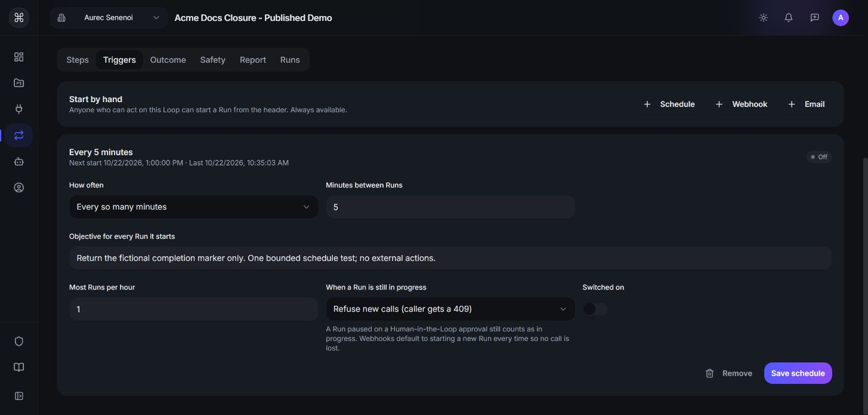Click Save schedule button
Viewport: 868px width, 415px height.
point(798,373)
